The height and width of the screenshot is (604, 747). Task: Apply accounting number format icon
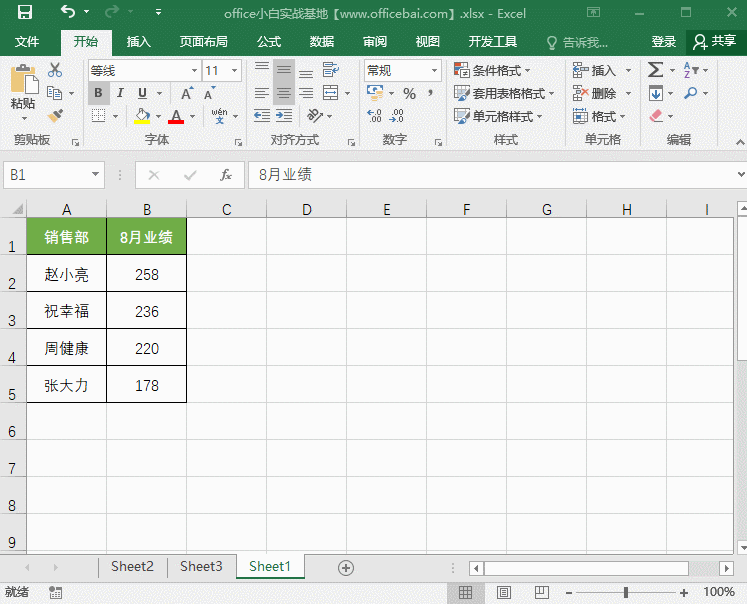(375, 93)
